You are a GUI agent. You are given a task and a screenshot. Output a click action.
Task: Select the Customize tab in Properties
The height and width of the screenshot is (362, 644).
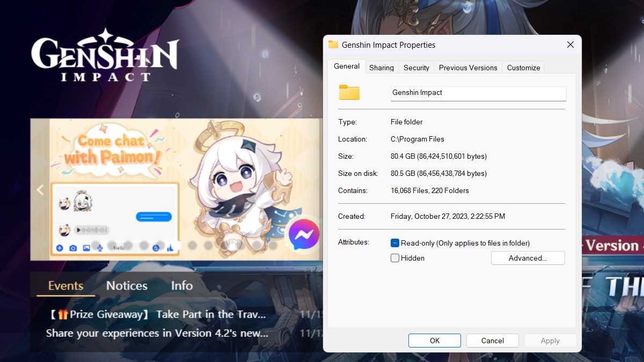tap(523, 68)
